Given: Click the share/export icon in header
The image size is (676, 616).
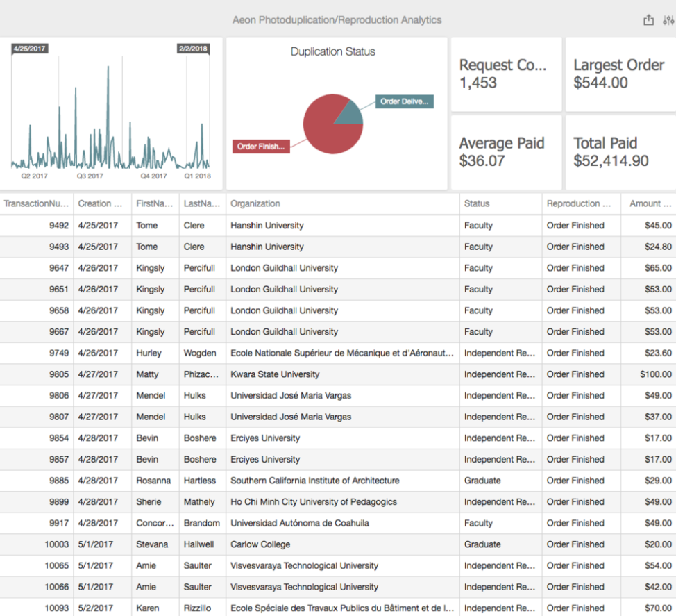Looking at the screenshot, I should coord(648,20).
